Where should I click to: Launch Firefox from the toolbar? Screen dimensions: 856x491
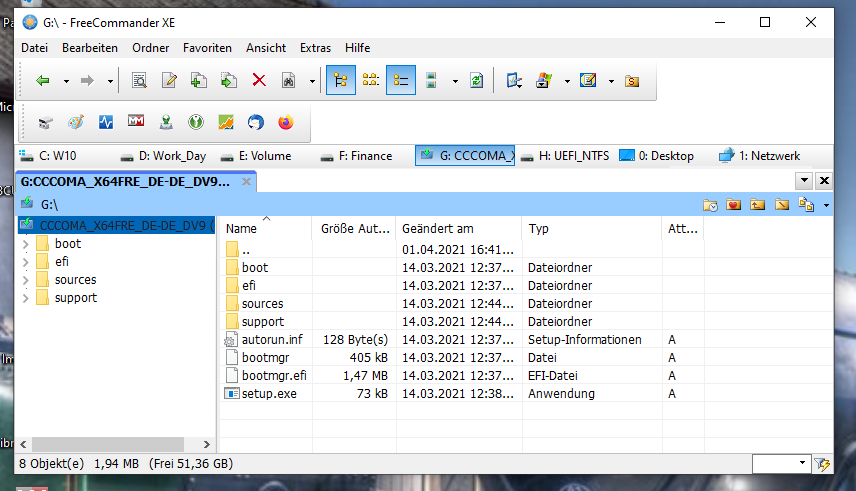(286, 122)
